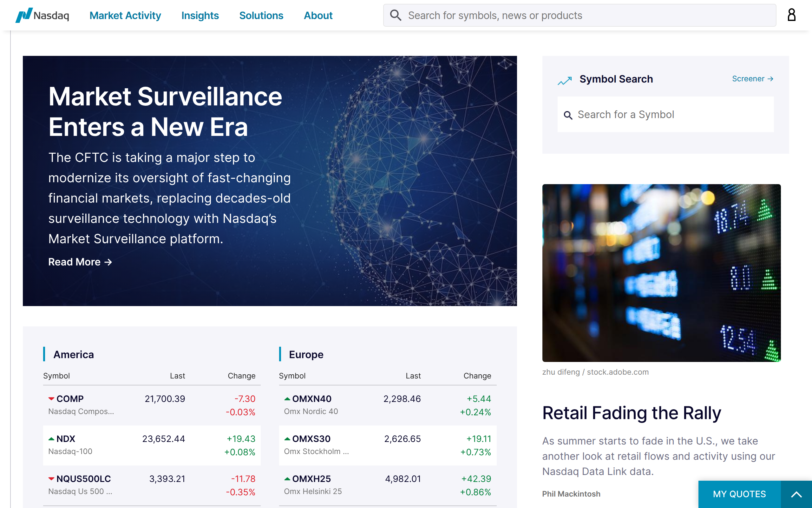Click the magnifier icon in top search bar

396,15
